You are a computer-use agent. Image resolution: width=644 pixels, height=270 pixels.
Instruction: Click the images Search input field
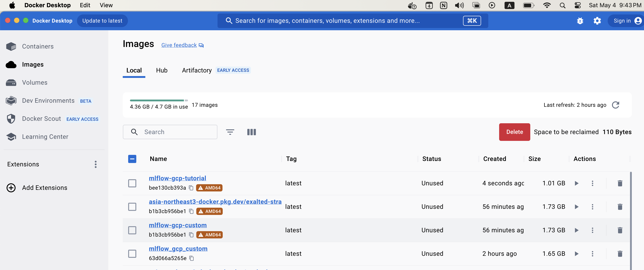click(x=175, y=132)
